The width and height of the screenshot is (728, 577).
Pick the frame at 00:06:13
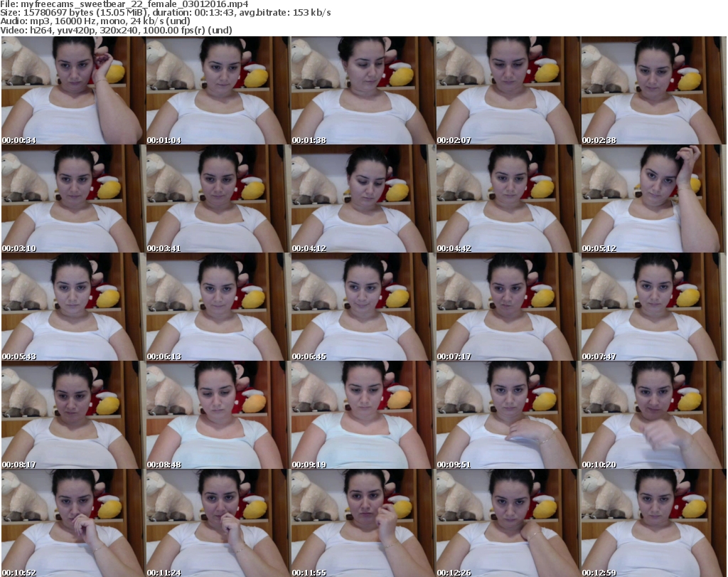point(218,307)
